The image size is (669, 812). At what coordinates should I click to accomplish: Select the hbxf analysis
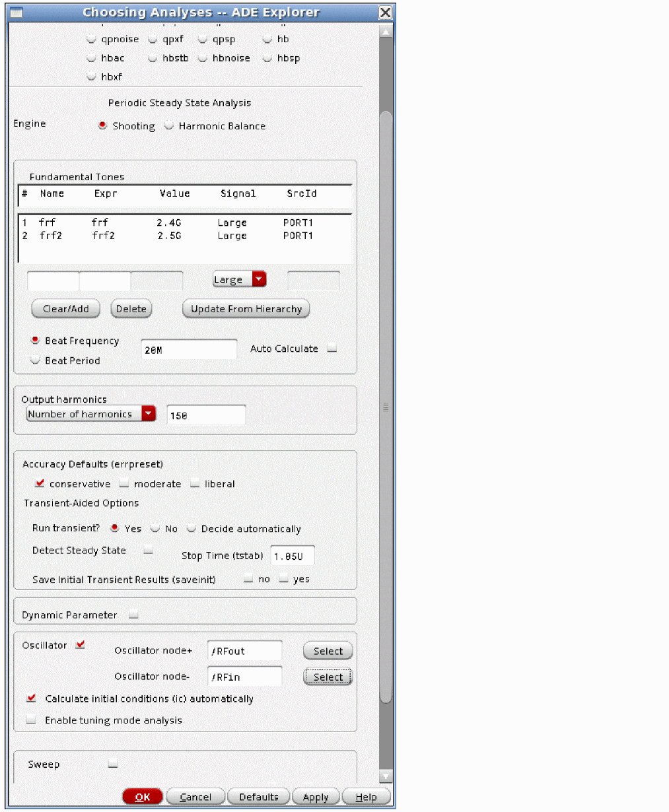92,77
